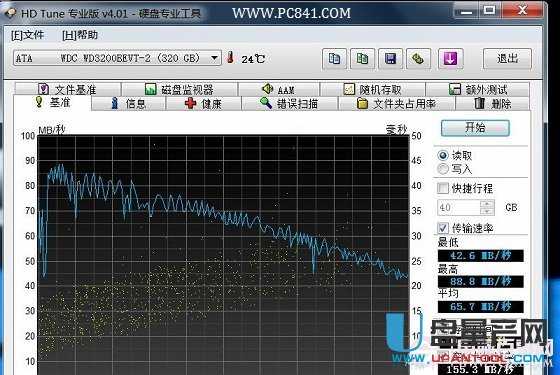Open the [H]帮助 menu
The height and width of the screenshot is (375, 560).
pos(80,35)
